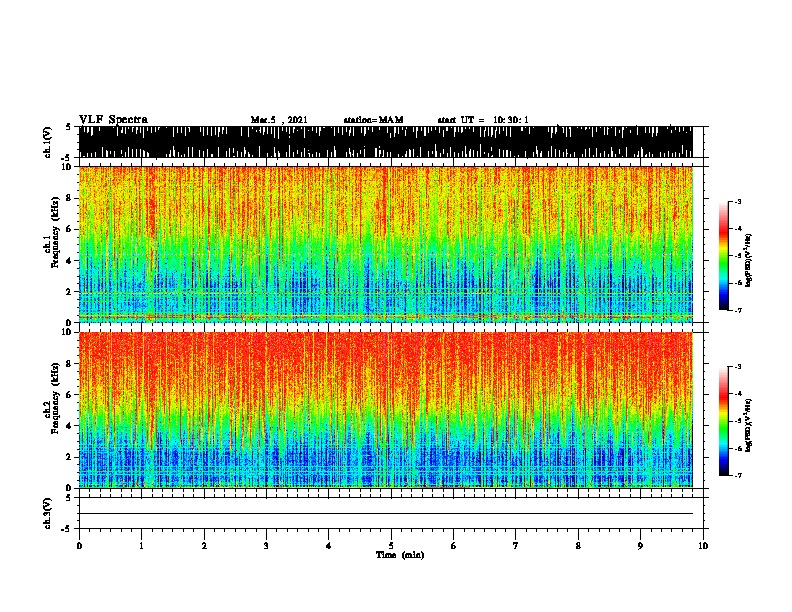Click the time axis tick label "10"
Viewport: 792px width, 612px height.
point(703,546)
